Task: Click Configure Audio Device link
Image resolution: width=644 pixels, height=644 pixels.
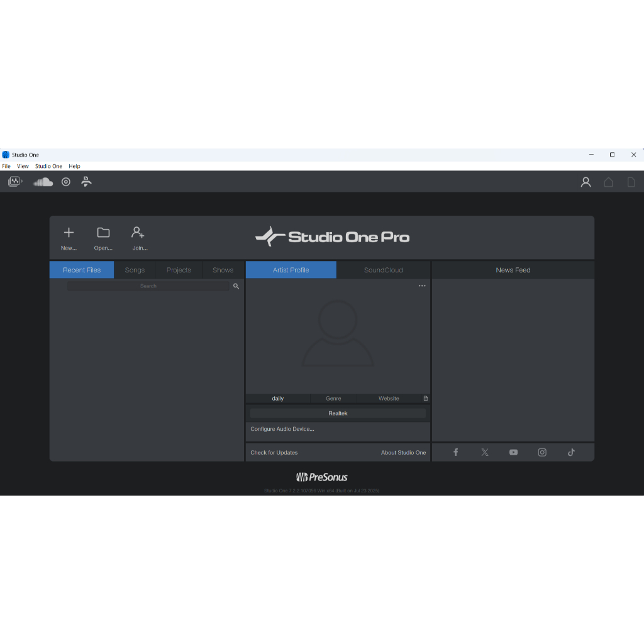Action: coord(282,429)
